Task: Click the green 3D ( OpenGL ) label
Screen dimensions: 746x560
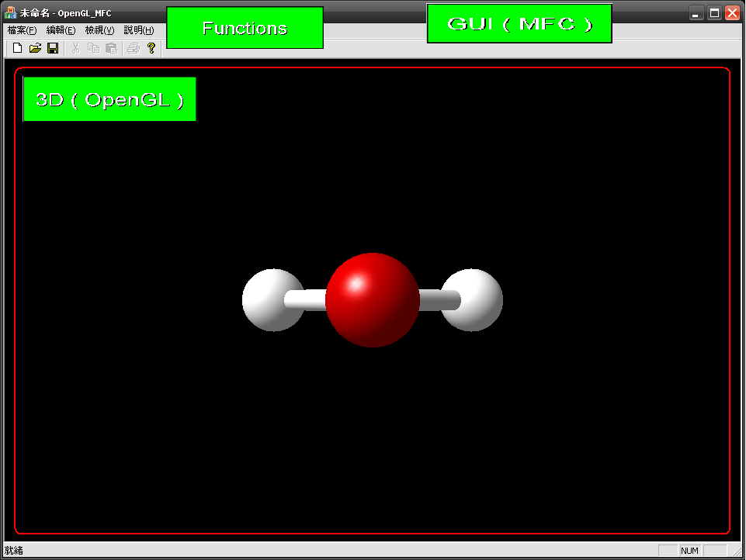Action: point(109,99)
